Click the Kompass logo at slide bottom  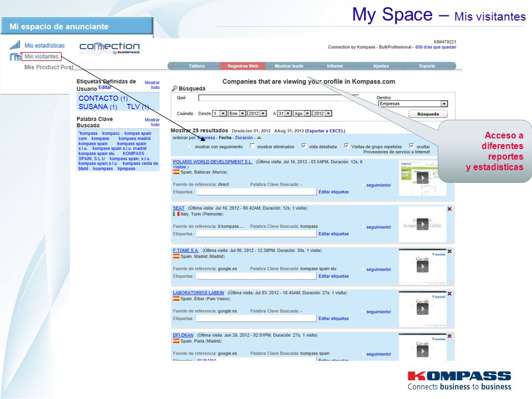[459, 381]
